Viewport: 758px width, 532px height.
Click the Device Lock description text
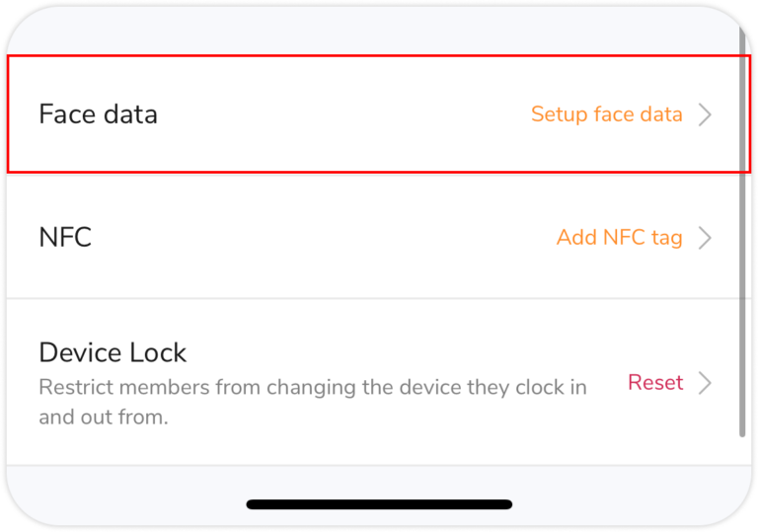(x=312, y=401)
